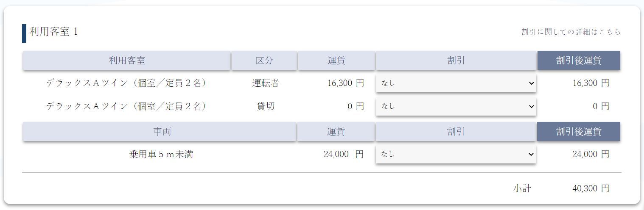Expand the discount dropdown for the 貸切 row
The width and height of the screenshot is (644, 210).
coord(456,106)
